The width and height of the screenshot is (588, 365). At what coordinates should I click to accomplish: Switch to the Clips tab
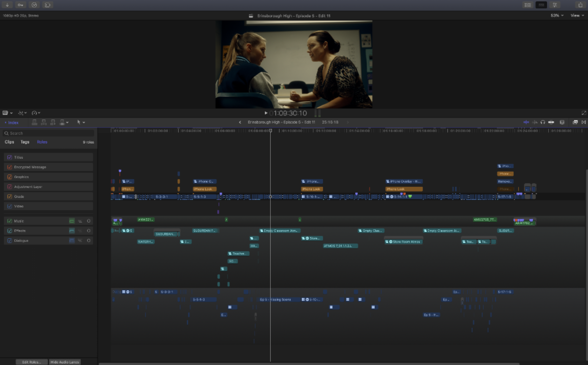tap(9, 142)
